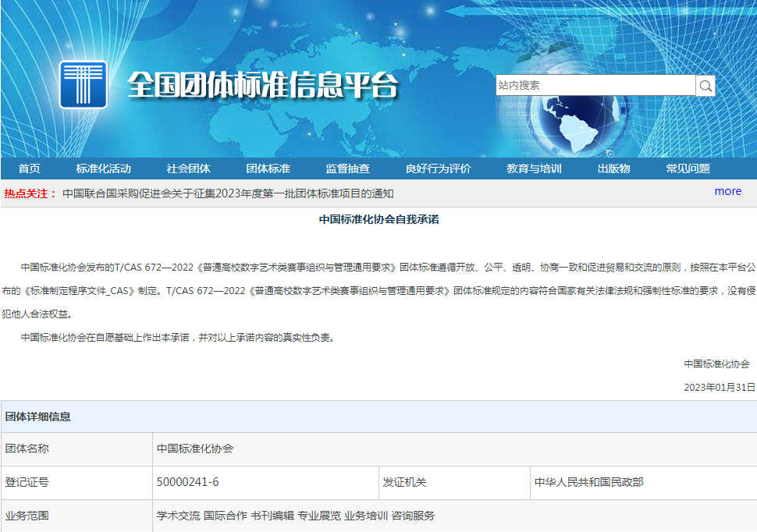Open the 监督抽查 menu item
Screen dimensions: 757x532
[347, 169]
